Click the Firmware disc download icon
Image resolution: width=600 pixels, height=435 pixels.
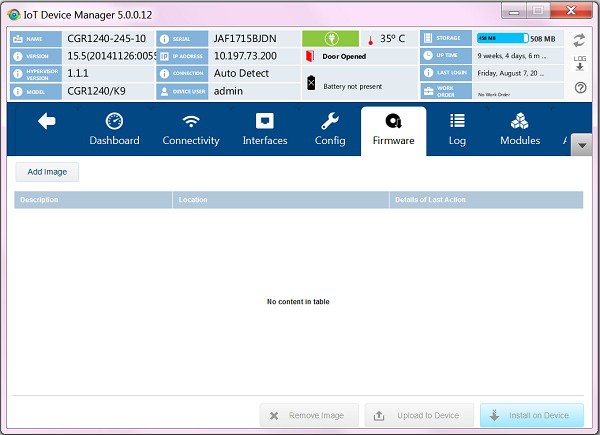coord(393,121)
